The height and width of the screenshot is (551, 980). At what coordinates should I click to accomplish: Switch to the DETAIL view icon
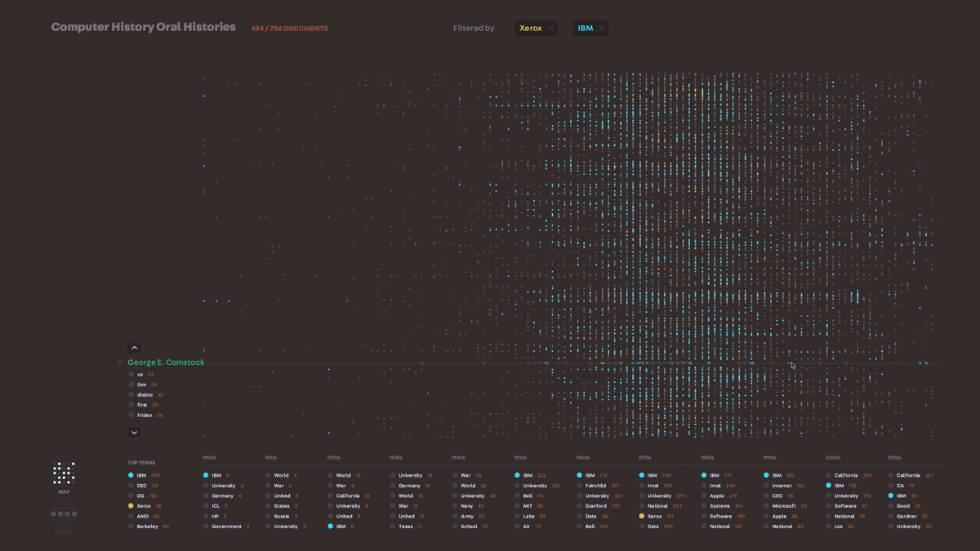tap(64, 514)
